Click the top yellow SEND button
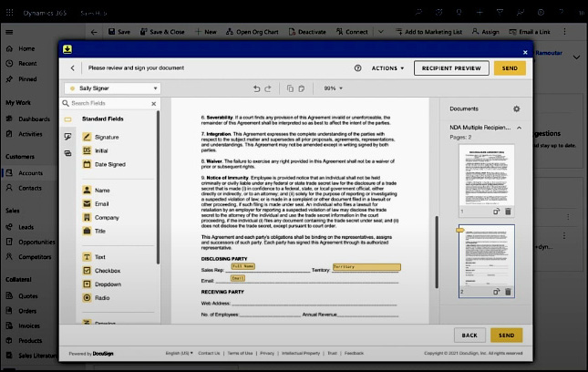 (x=510, y=68)
